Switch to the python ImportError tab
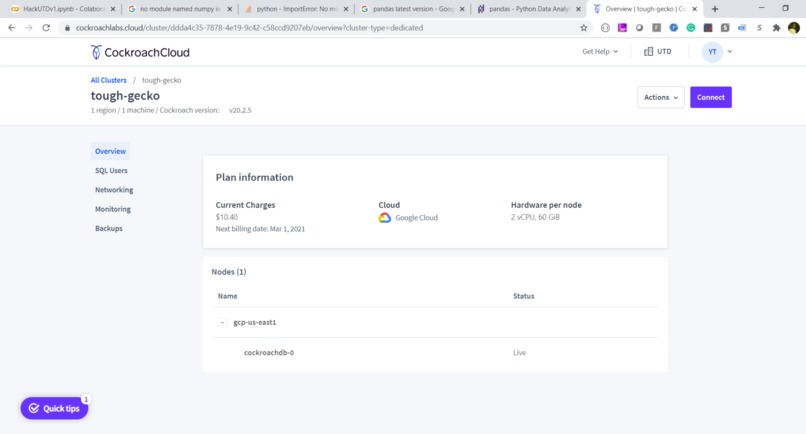Viewport: 806px width, 434px height. (x=297, y=9)
